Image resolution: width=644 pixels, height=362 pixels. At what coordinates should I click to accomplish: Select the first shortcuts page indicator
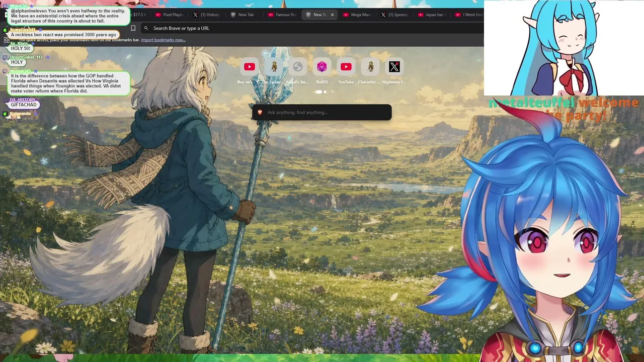(318, 92)
